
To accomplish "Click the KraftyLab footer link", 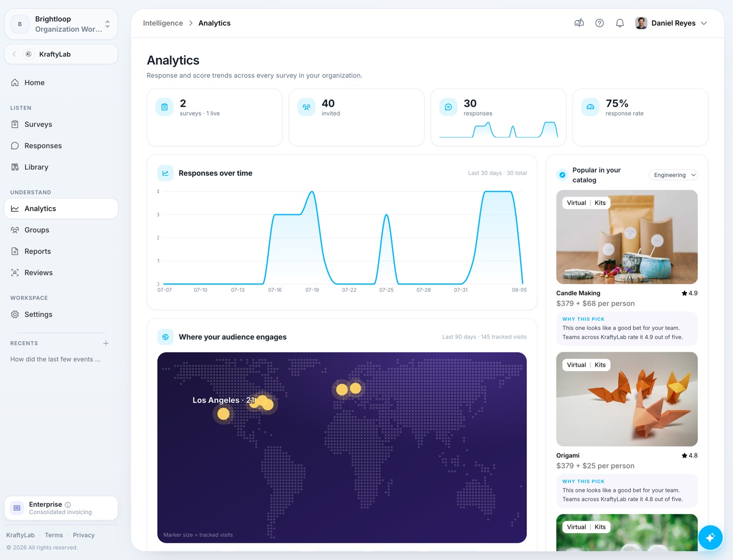I will (x=20, y=535).
